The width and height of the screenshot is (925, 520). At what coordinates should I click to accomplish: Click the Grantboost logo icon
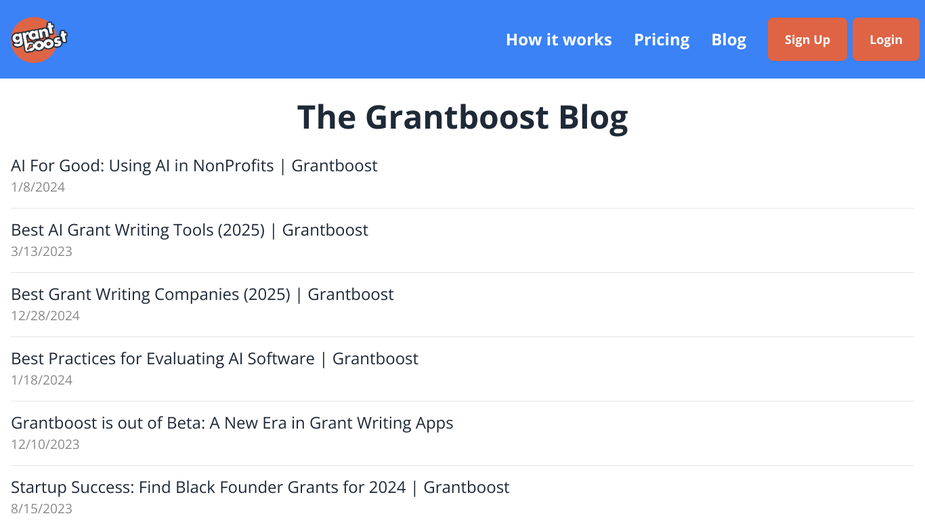(39, 40)
